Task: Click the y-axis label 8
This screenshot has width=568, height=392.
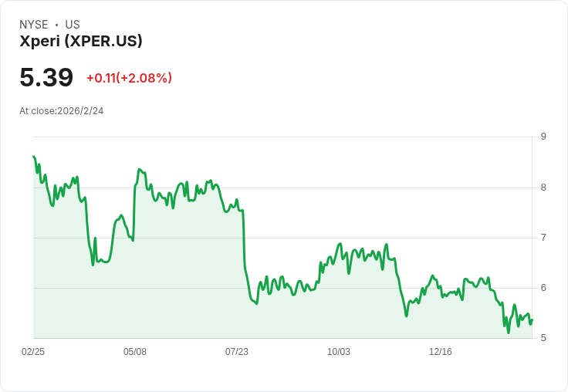Action: (543, 188)
